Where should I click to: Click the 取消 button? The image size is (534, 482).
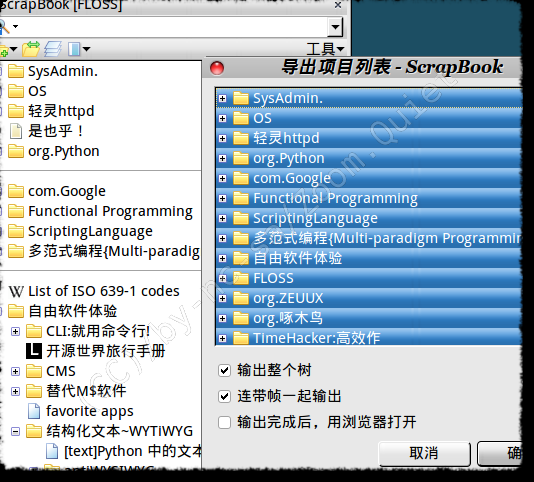point(425,454)
